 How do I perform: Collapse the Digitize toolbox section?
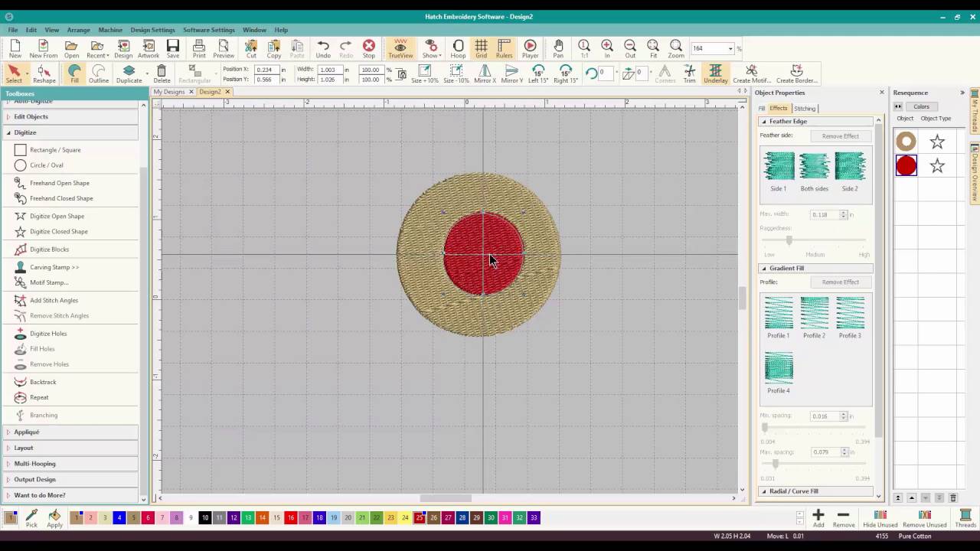pos(70,132)
